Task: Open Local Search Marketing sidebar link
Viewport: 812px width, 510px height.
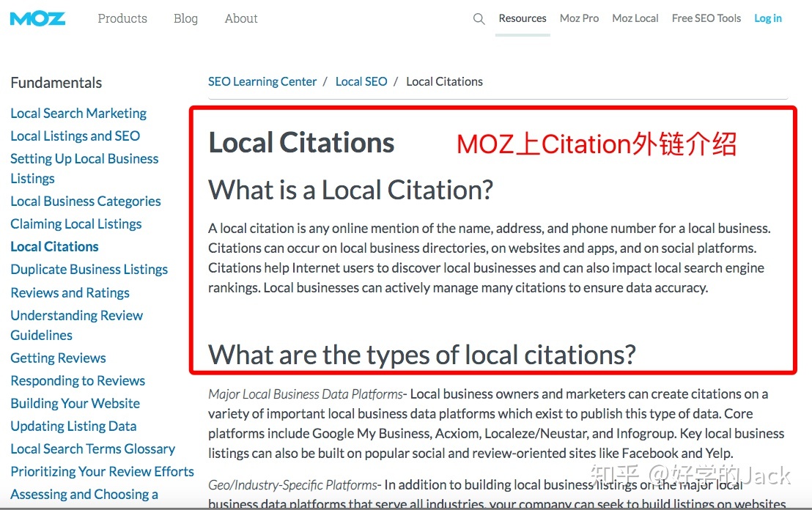Action: [x=78, y=113]
